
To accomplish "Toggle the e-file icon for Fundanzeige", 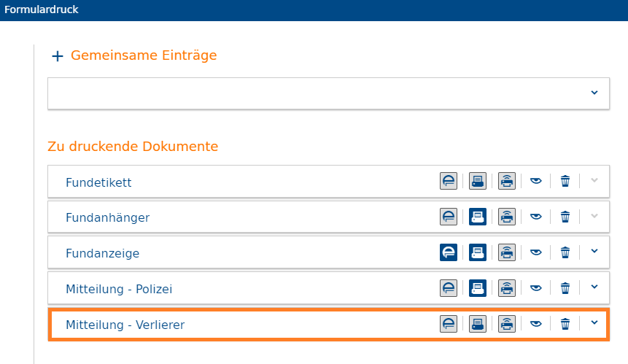I will pos(448,252).
